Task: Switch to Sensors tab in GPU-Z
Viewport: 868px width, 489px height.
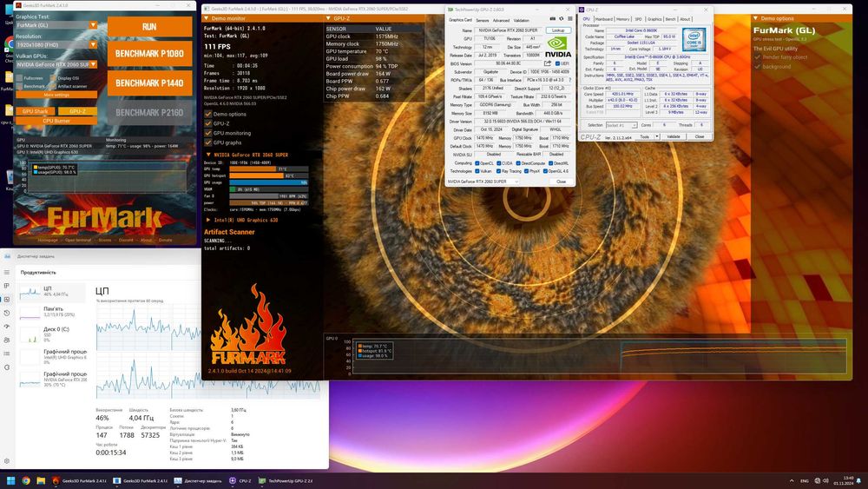Action: 482,20
